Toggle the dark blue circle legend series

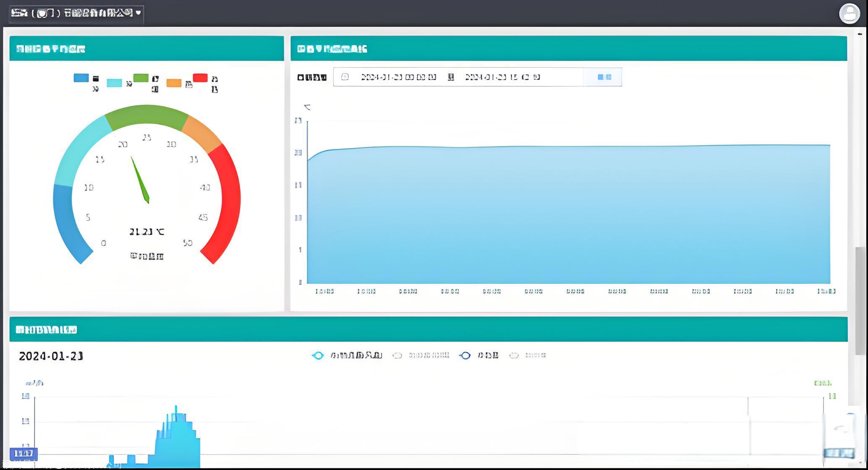(465, 355)
